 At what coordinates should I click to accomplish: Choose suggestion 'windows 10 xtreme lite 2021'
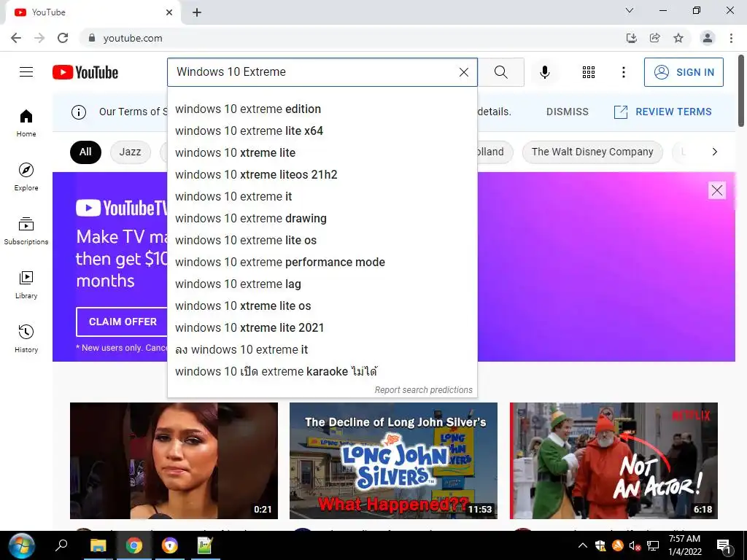tap(322, 328)
